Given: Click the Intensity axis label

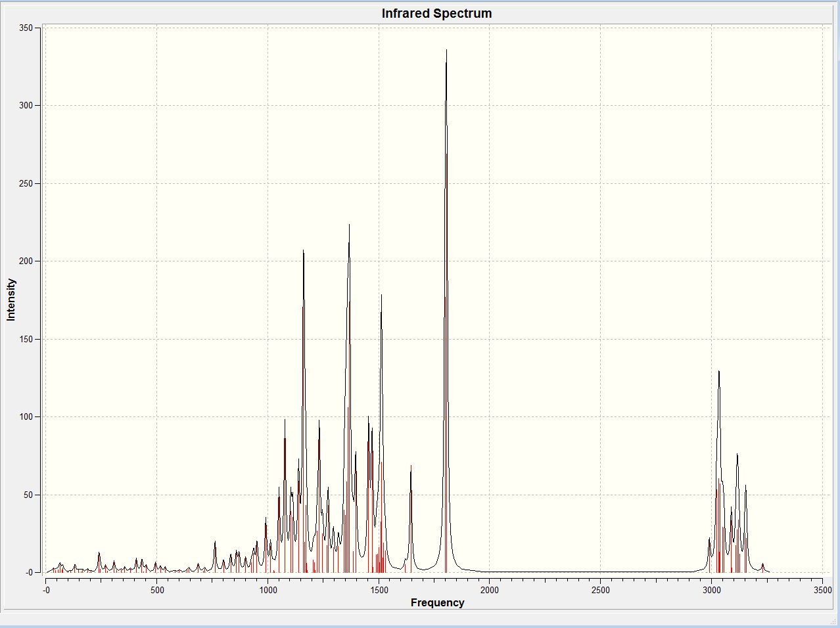Looking at the screenshot, I should (11, 300).
